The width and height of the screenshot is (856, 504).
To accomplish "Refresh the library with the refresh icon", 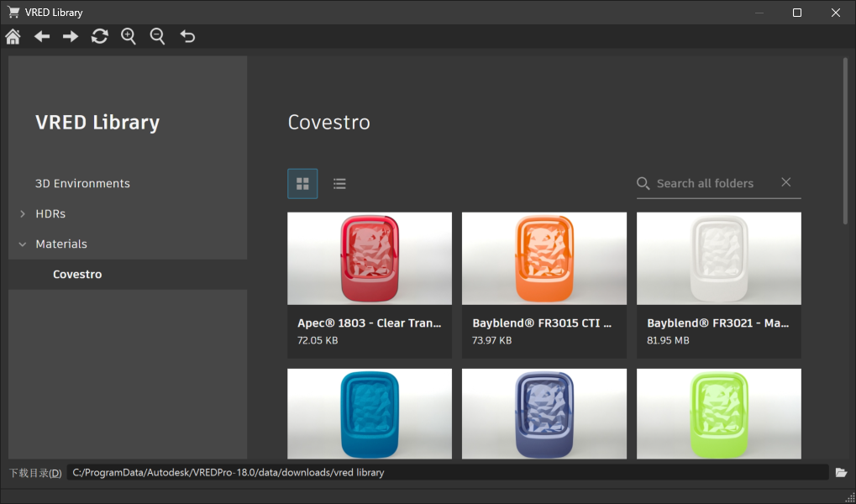I will (x=99, y=36).
